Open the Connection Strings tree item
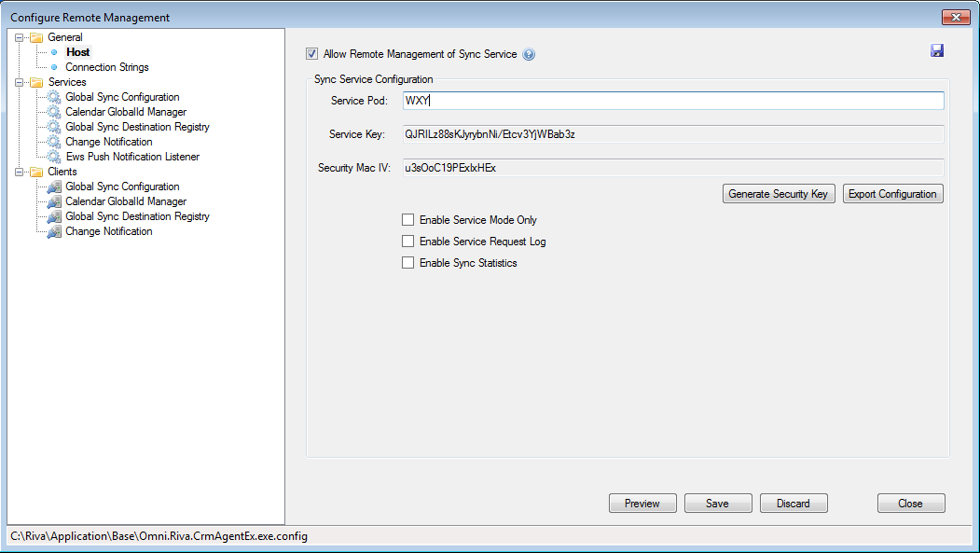980x553 pixels. pyautogui.click(x=107, y=67)
